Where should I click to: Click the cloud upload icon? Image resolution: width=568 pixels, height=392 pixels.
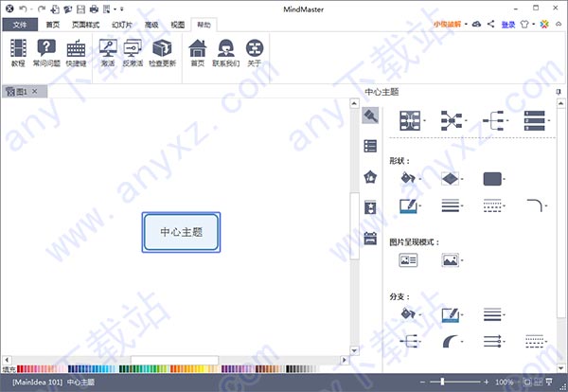[477, 24]
